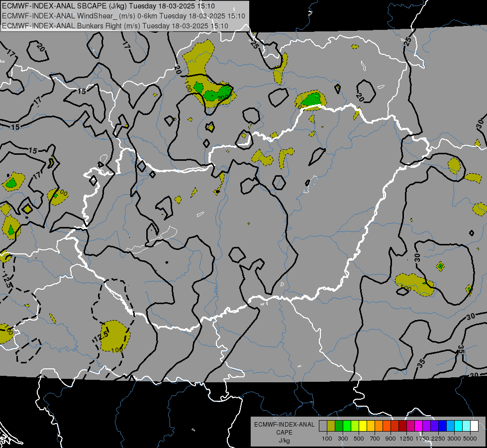Select the 700 legend tick value
The height and width of the screenshot is (448, 487).
[375, 439]
